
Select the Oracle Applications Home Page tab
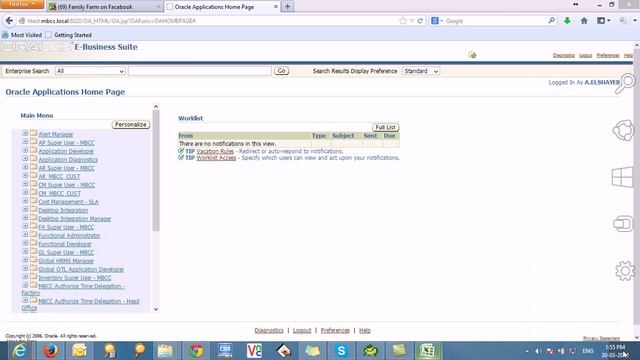[222, 7]
